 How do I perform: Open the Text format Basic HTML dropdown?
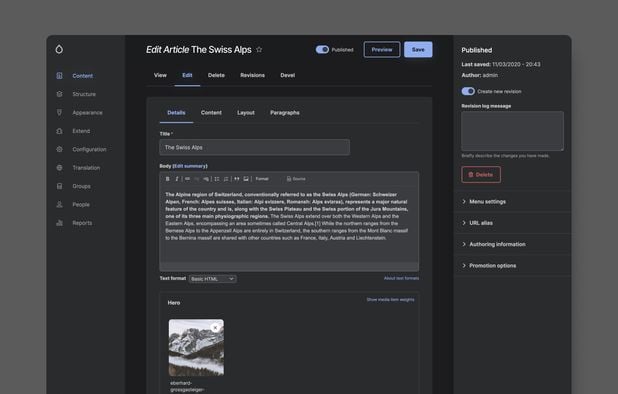coord(213,279)
